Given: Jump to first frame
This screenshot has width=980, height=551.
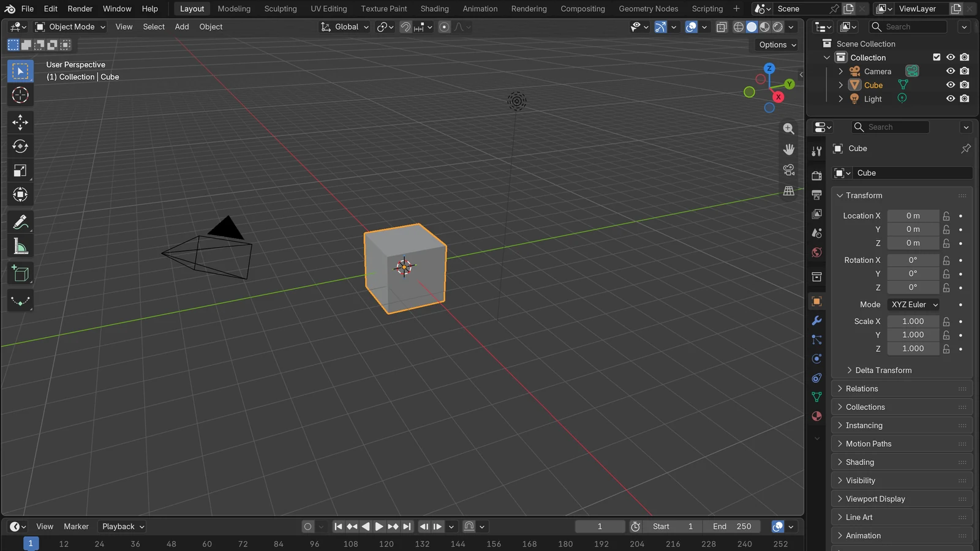Looking at the screenshot, I should coord(338,527).
